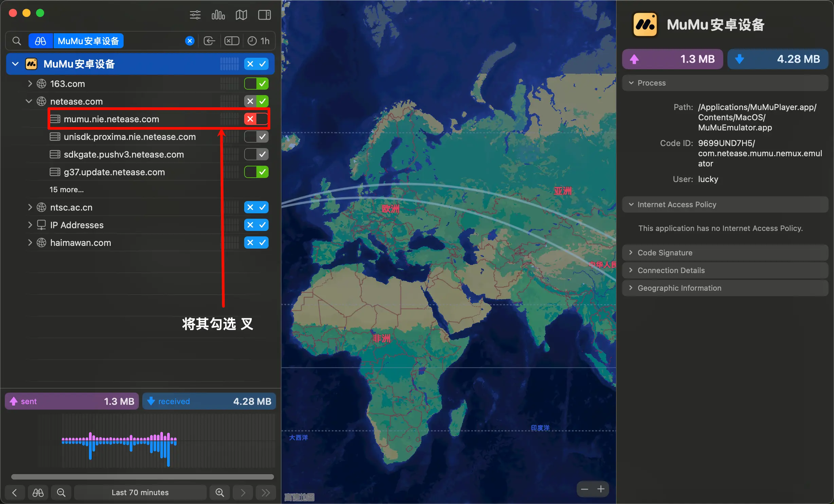Click the monitor icon beside IP Addresses
The image size is (834, 504).
tap(41, 225)
